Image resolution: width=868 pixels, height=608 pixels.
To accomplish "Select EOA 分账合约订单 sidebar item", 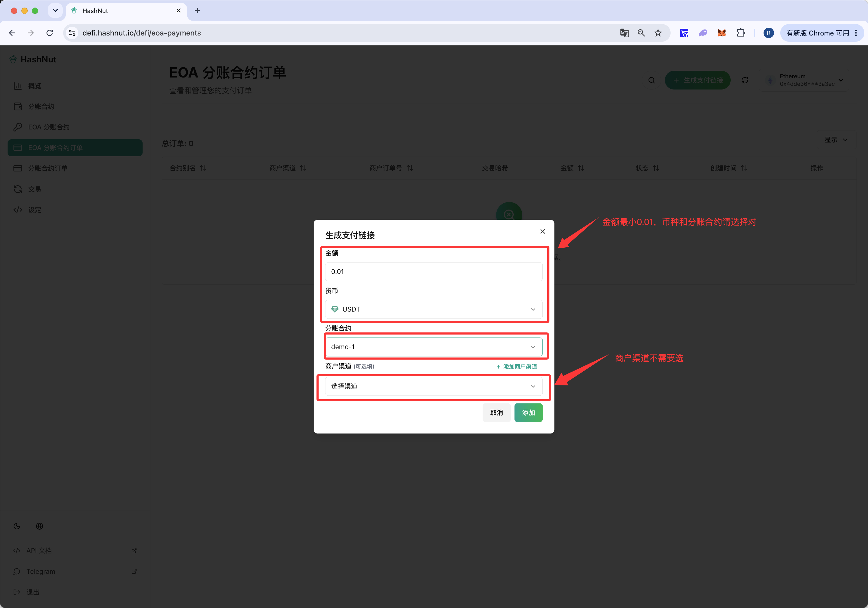I will [x=75, y=148].
